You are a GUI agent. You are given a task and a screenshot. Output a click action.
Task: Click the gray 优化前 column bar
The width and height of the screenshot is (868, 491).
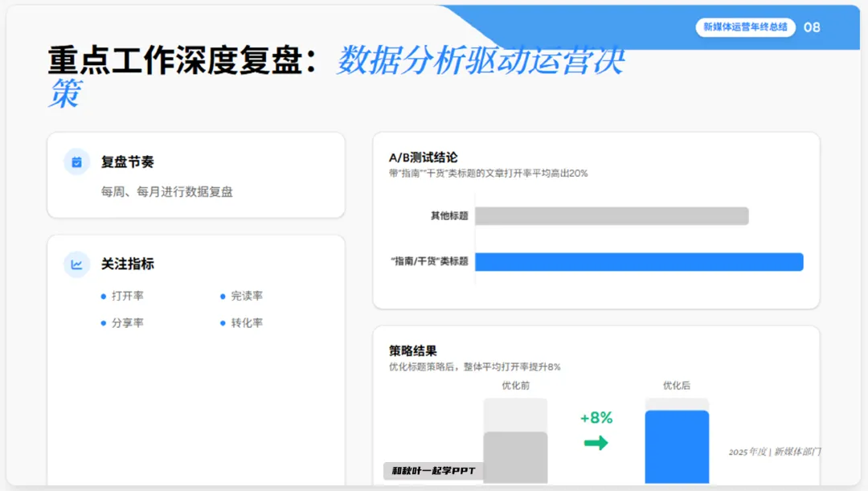[515, 457]
